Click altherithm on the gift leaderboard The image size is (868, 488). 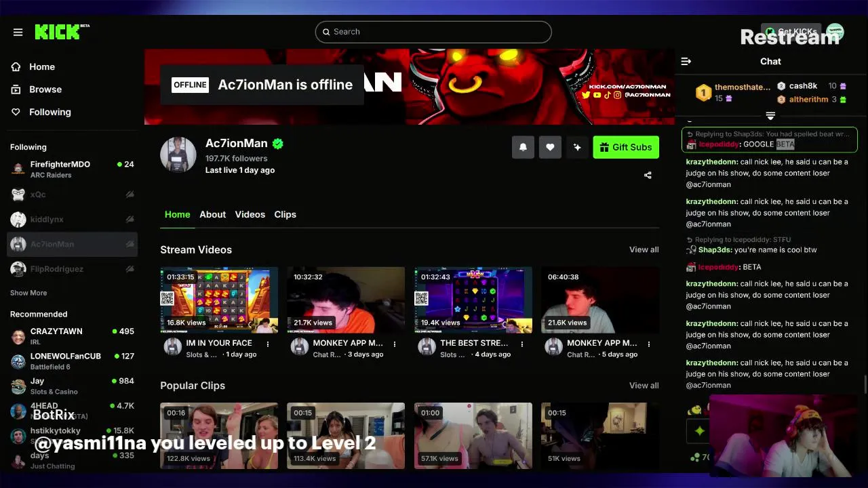(x=812, y=100)
